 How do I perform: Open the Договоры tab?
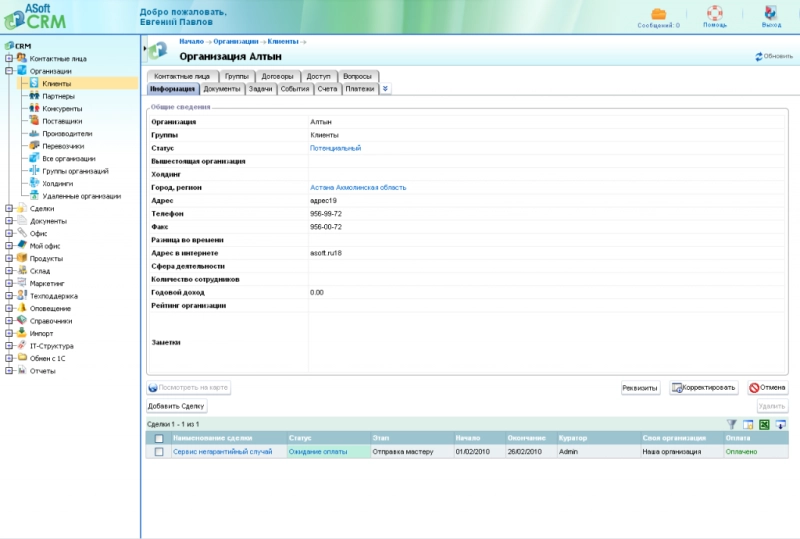pos(277,76)
